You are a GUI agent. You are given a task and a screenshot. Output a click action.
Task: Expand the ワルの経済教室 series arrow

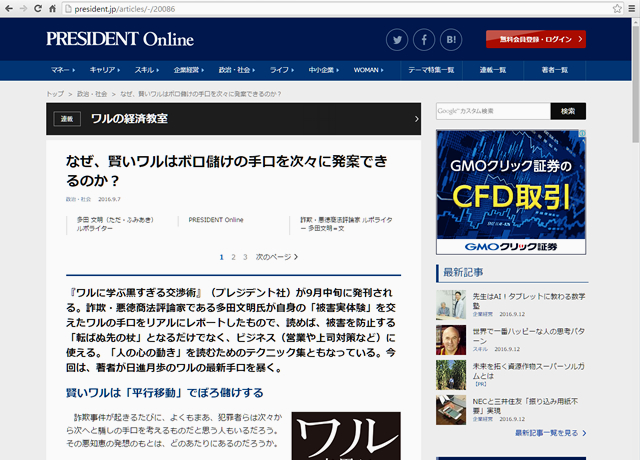pos(417,118)
